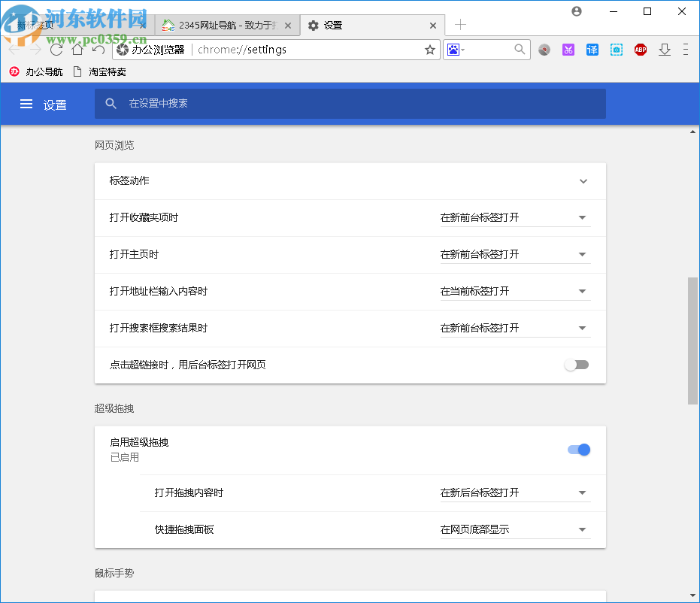This screenshot has height=603, width=700.
Task: Click the user account avatar icon
Action: [576, 11]
